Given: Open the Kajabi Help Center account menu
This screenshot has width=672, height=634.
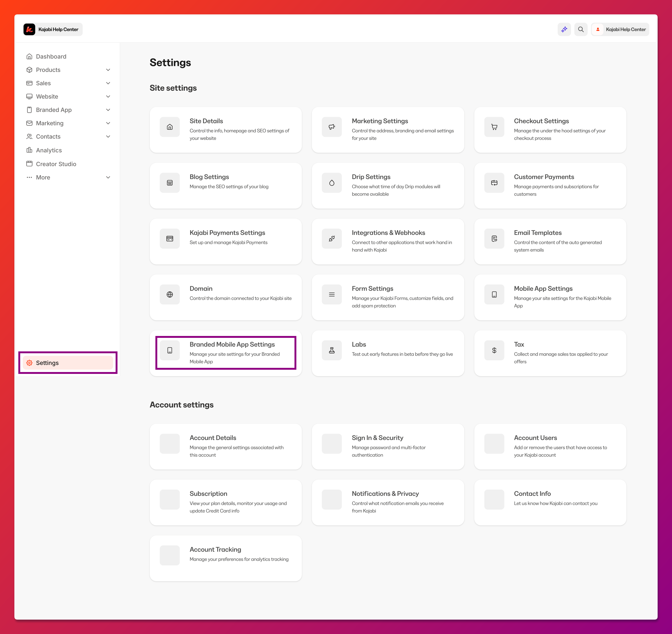Looking at the screenshot, I should pyautogui.click(x=620, y=29).
